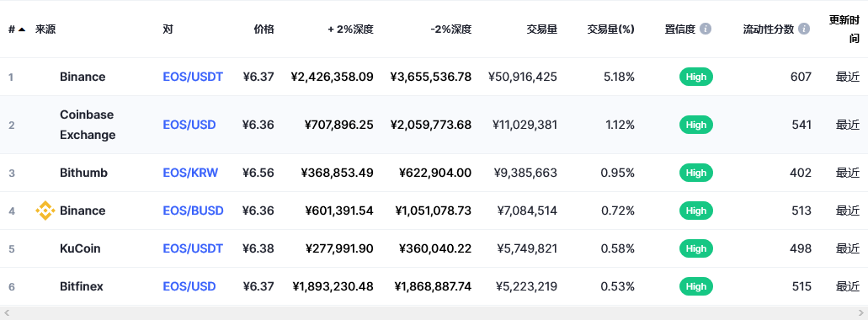Click the Coinbase Exchange source name
This screenshot has width=868, height=320.
tap(88, 125)
